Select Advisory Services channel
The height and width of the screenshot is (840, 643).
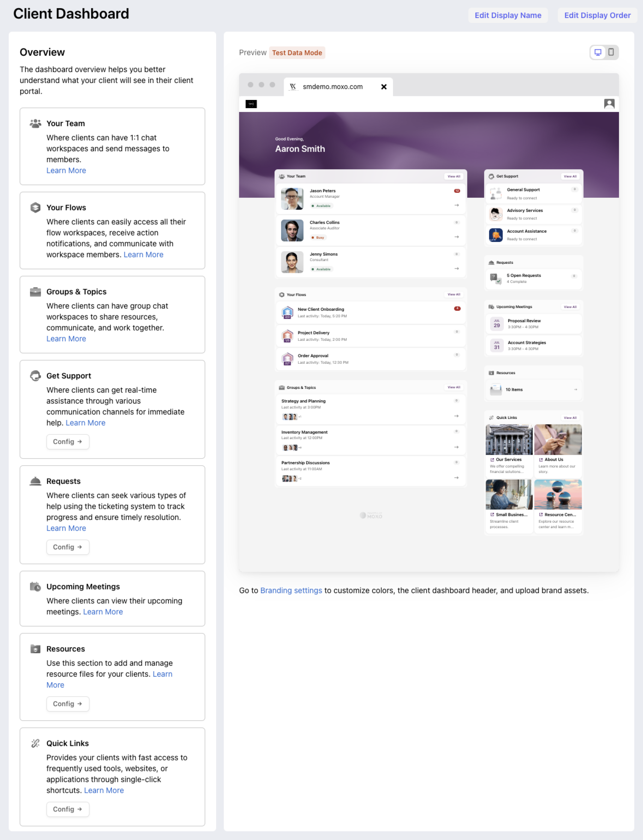tap(534, 214)
